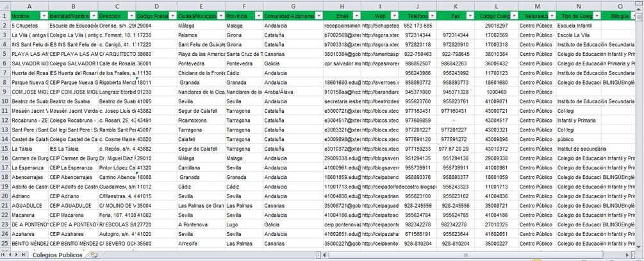Select school code cell '1000469'

click(496, 92)
